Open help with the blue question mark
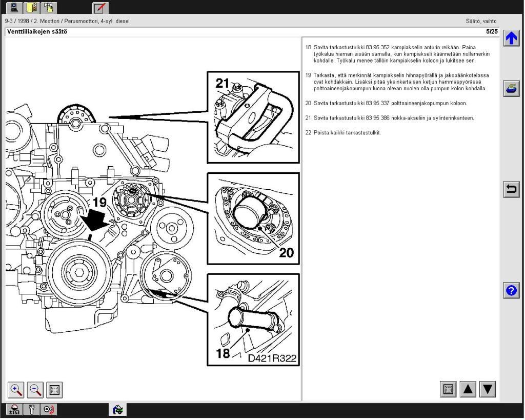This screenshot has height=420, width=525. pyautogui.click(x=511, y=291)
